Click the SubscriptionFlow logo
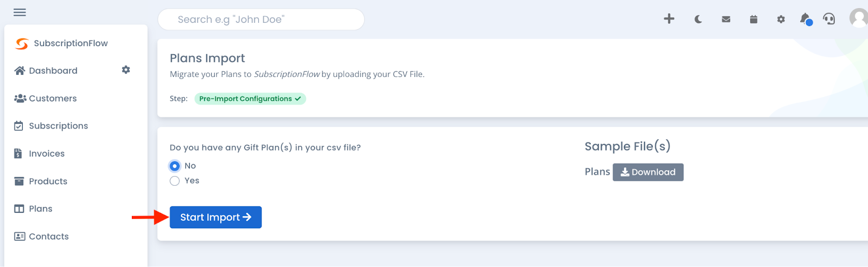The image size is (868, 267). click(x=61, y=43)
